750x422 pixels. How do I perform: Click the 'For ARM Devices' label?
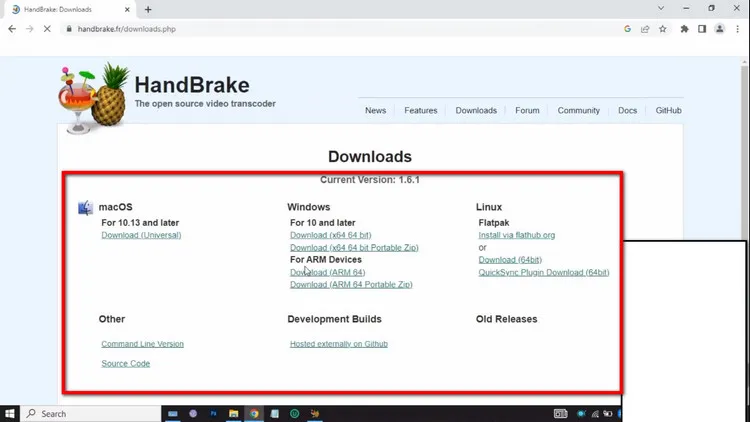(x=326, y=260)
